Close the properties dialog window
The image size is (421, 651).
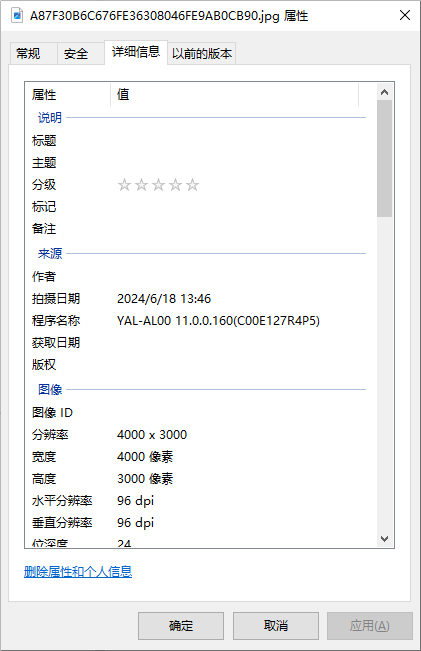click(405, 15)
